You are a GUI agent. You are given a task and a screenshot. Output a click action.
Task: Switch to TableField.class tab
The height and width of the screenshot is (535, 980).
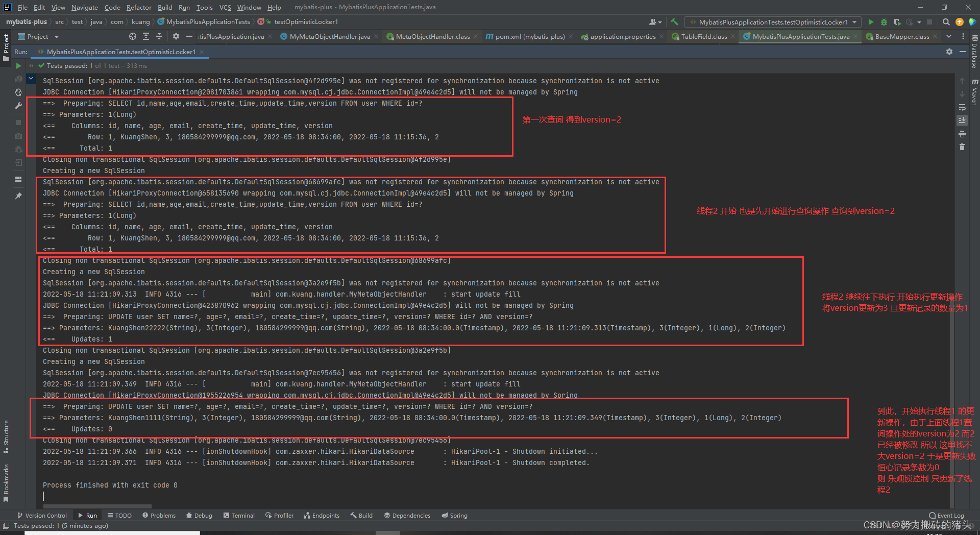click(704, 36)
